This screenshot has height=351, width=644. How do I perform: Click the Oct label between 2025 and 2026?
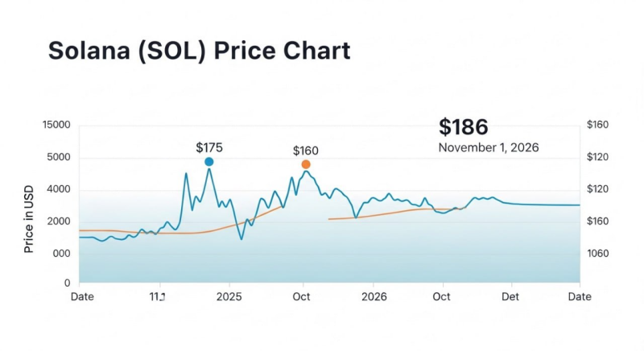click(x=303, y=296)
